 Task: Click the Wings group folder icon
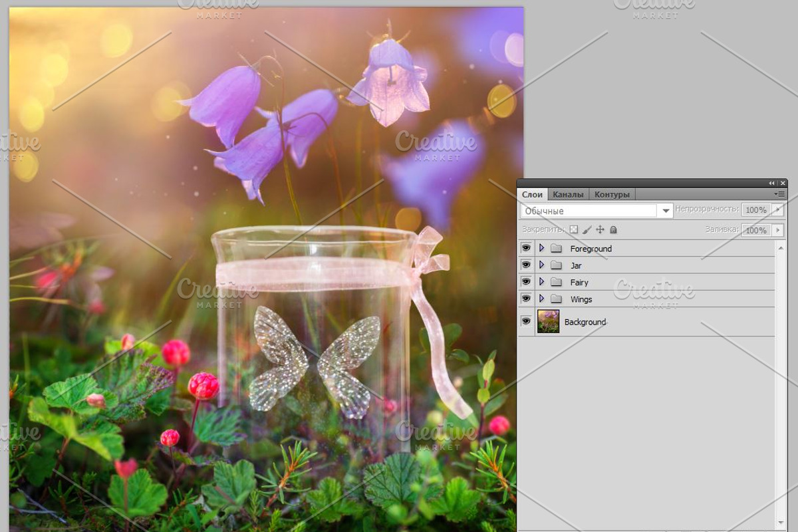(557, 299)
